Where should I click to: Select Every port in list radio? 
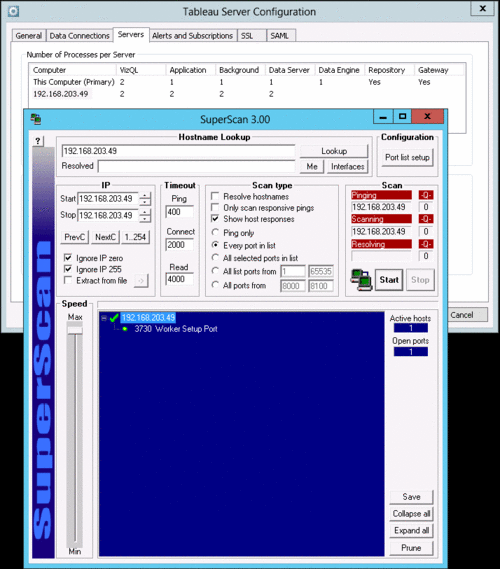(215, 245)
